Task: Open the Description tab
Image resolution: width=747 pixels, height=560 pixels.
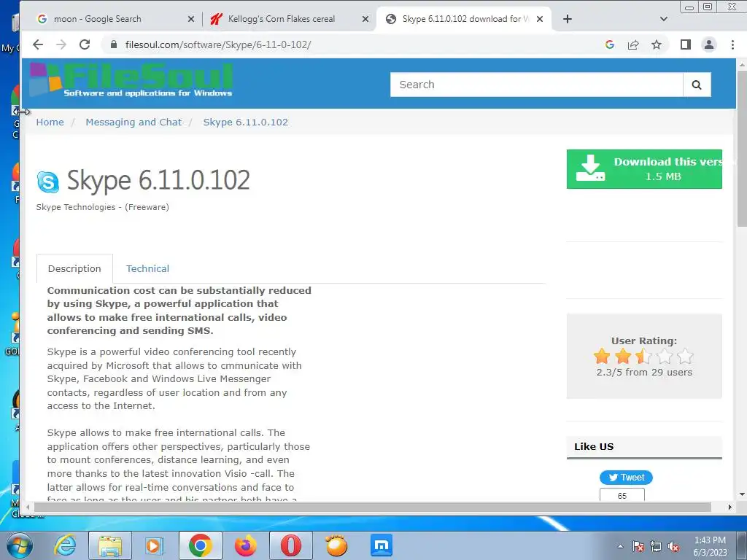Action: click(x=74, y=268)
